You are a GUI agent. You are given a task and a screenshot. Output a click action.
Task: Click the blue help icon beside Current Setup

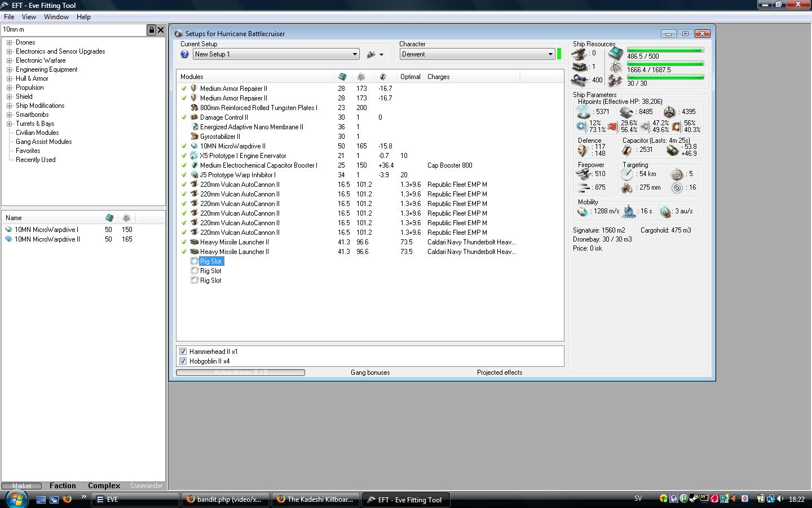click(x=184, y=54)
